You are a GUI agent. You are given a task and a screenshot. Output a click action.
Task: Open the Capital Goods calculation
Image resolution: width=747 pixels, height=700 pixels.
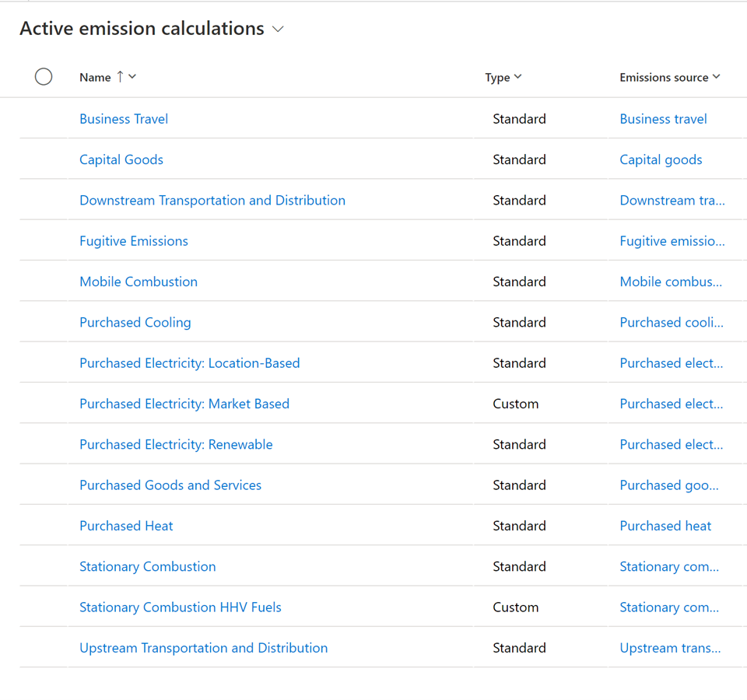tap(121, 159)
